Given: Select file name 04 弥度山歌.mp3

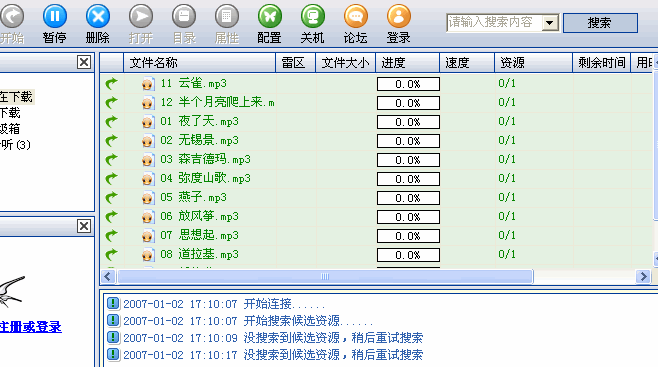Looking at the screenshot, I should (x=205, y=178).
